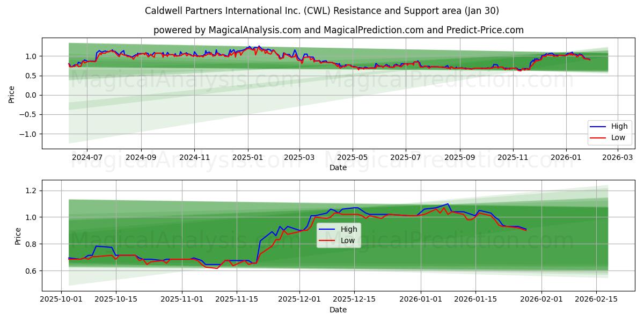Click the '2025-11' date tick label
This screenshot has height=322, width=644.
513,158
